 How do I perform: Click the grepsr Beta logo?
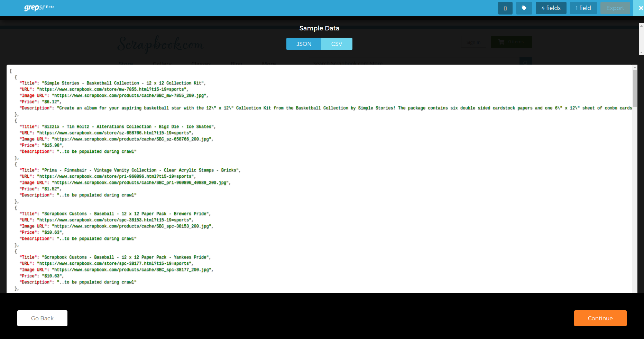(x=39, y=8)
